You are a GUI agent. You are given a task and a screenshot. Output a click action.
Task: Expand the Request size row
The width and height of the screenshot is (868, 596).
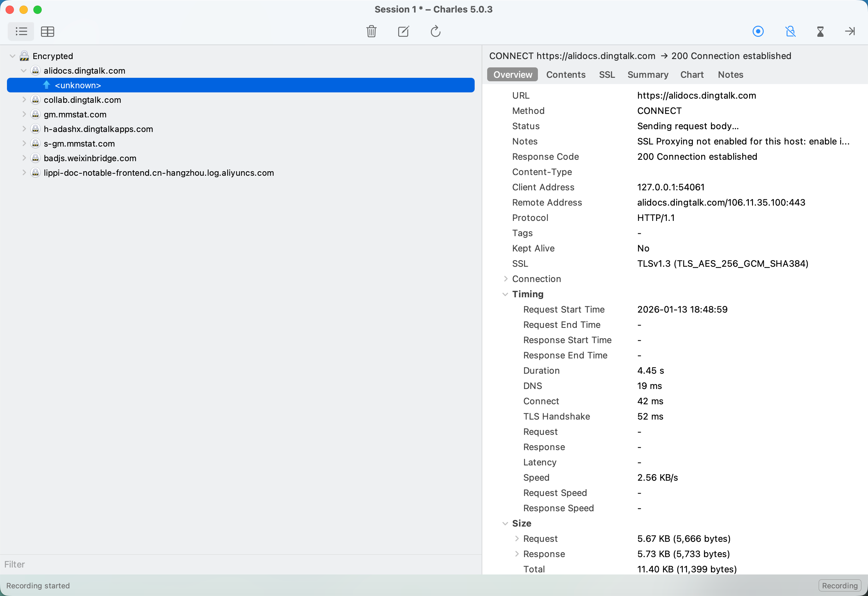(x=517, y=538)
